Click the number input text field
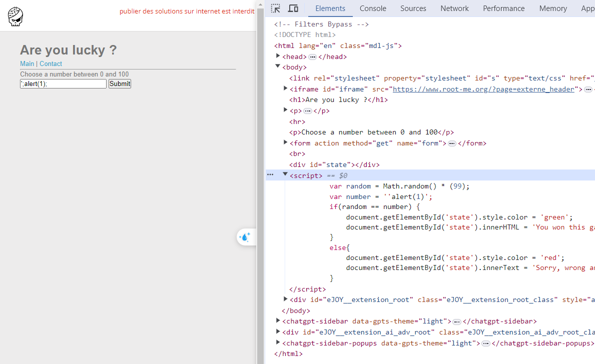The image size is (595, 364). click(x=63, y=84)
